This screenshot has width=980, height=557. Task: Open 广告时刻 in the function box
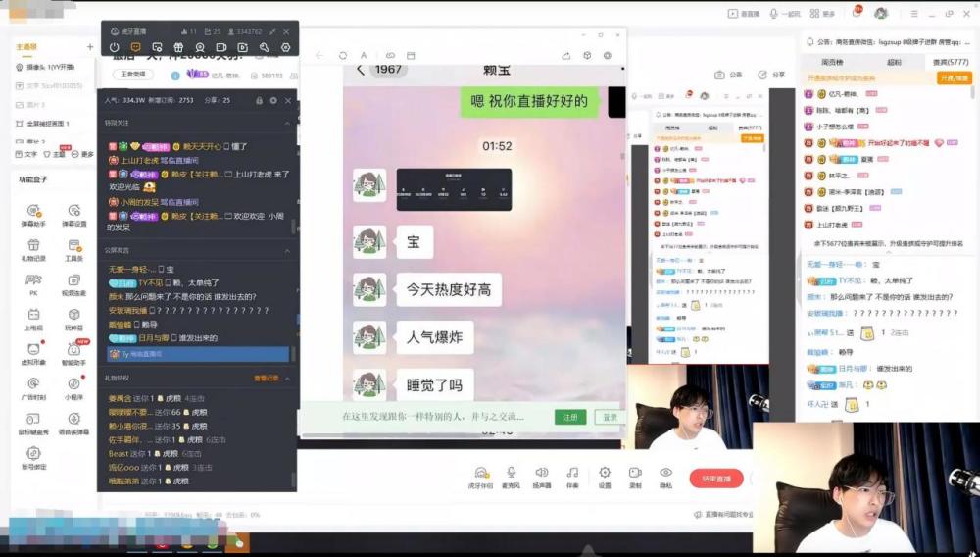coord(33,389)
